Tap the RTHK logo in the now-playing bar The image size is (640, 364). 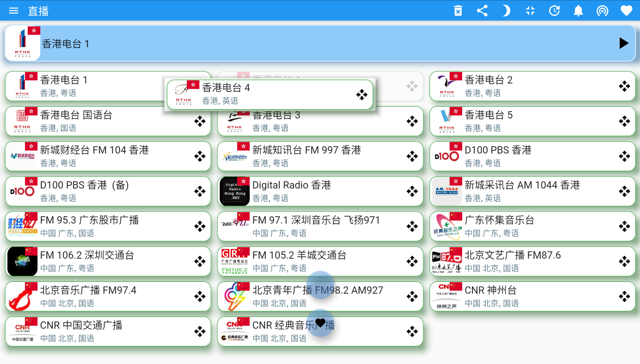(x=23, y=43)
